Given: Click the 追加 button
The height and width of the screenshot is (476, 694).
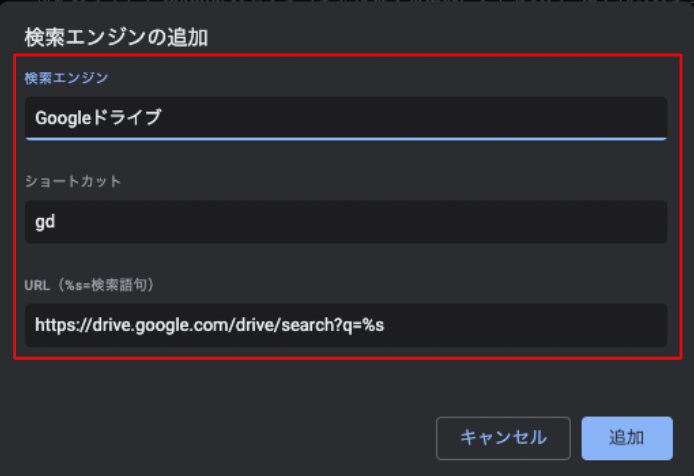Looking at the screenshot, I should 626,438.
